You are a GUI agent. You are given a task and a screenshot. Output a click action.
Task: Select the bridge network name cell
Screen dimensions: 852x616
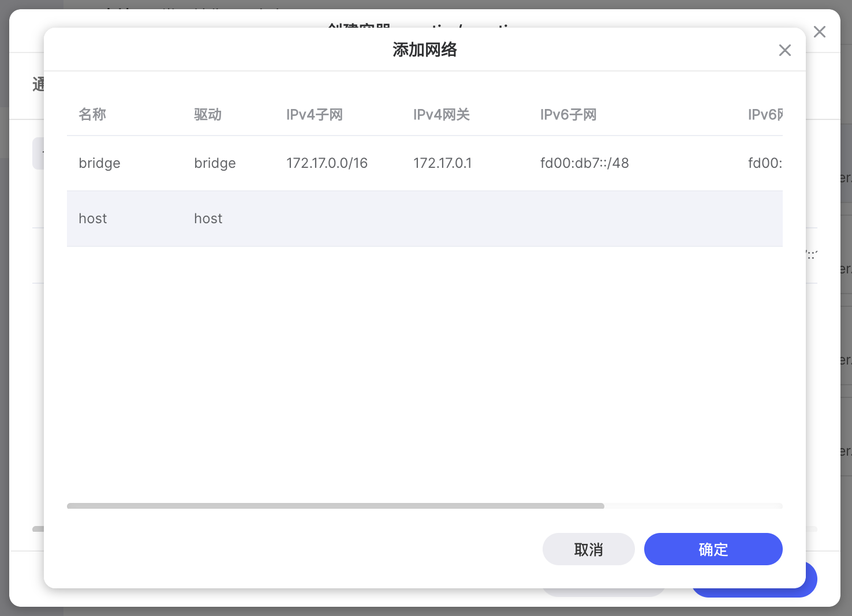99,163
